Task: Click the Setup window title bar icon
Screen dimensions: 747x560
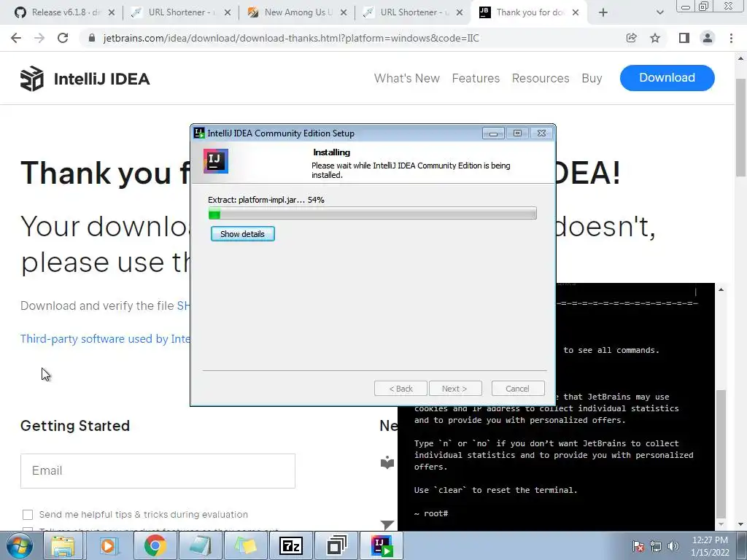Action: tap(199, 133)
